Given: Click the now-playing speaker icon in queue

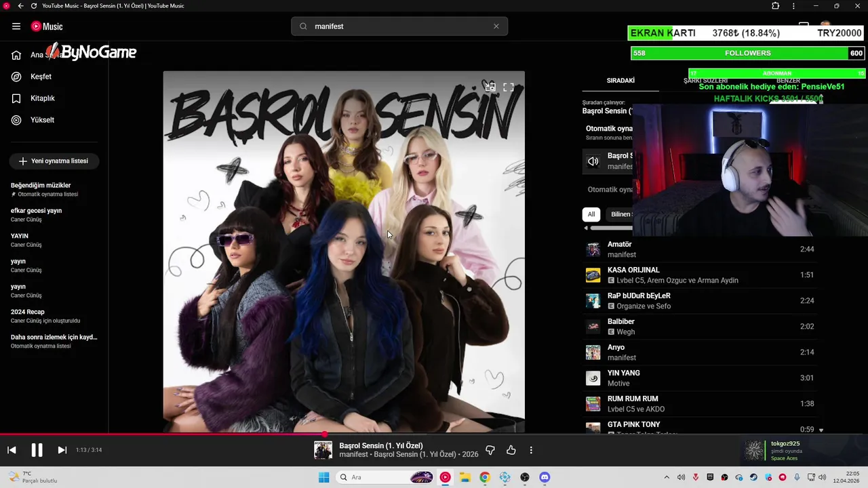Looking at the screenshot, I should click(x=593, y=161).
